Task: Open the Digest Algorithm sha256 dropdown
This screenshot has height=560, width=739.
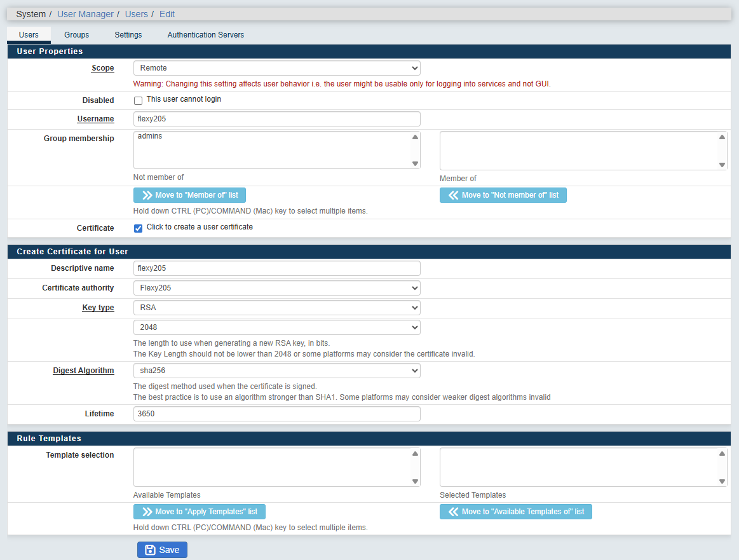Action: point(276,371)
